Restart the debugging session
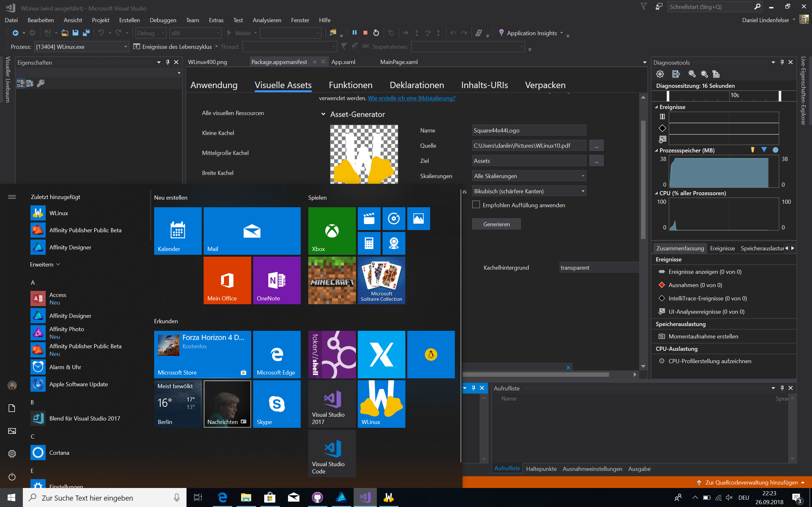 (376, 33)
